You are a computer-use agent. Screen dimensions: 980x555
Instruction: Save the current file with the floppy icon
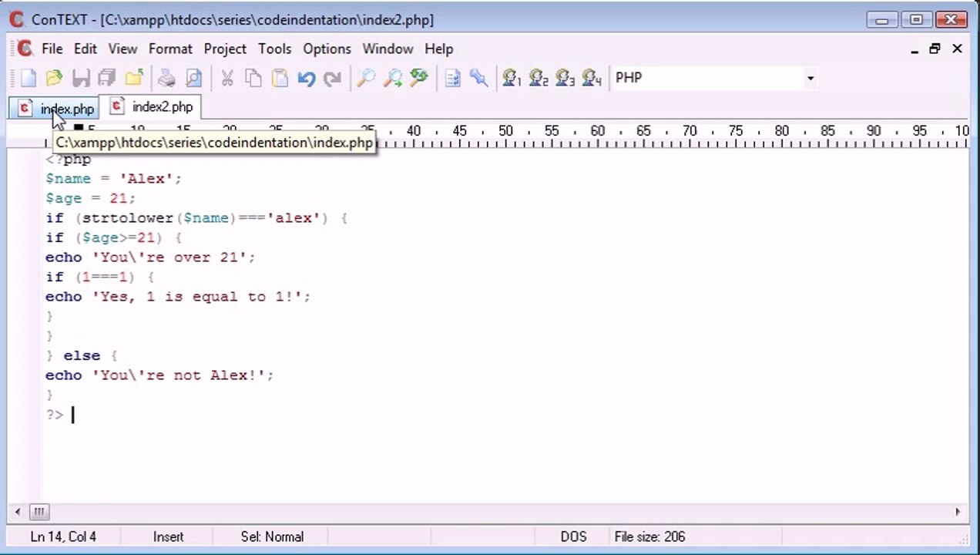(81, 78)
